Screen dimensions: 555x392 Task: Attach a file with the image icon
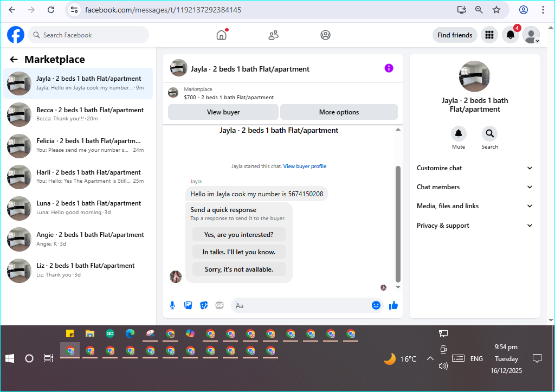tap(188, 305)
